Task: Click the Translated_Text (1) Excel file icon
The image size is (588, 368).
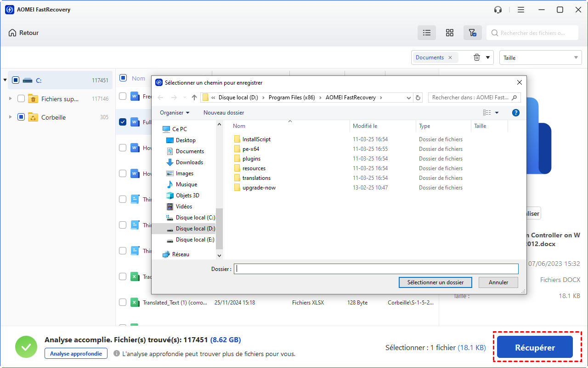Action: 135,302
